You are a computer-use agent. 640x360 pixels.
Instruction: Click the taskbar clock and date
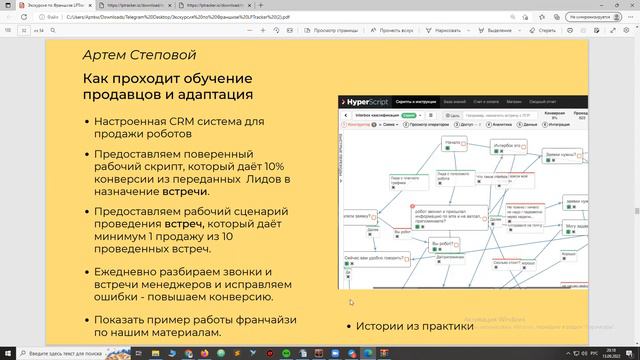coord(611,353)
